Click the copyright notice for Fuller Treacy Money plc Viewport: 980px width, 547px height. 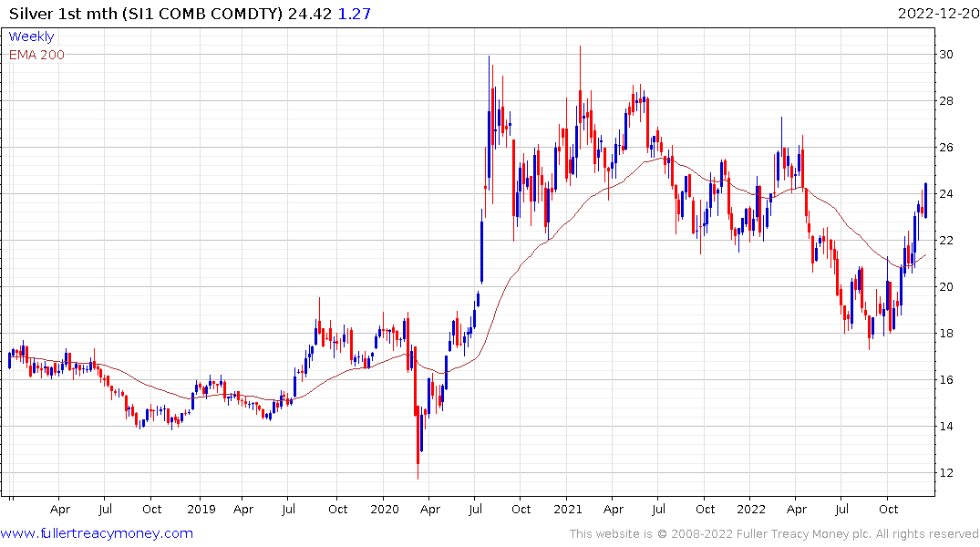(774, 534)
